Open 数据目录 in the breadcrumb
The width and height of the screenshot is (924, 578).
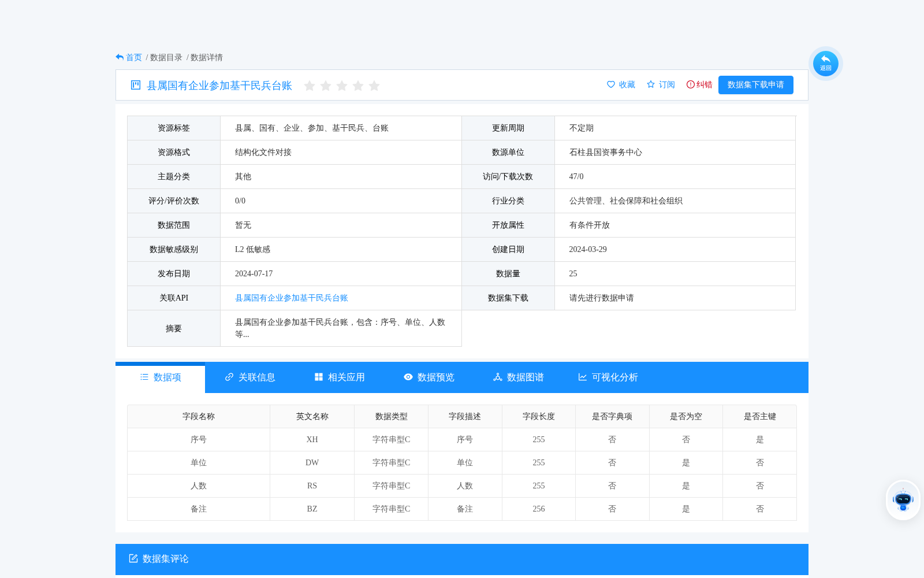click(166, 57)
